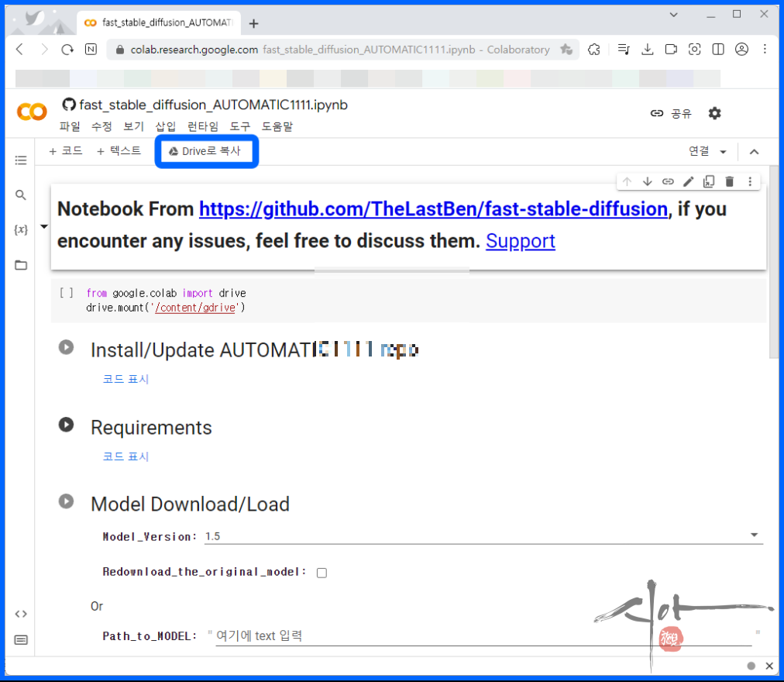
Task: Add a code cell with + 코드
Action: (66, 151)
